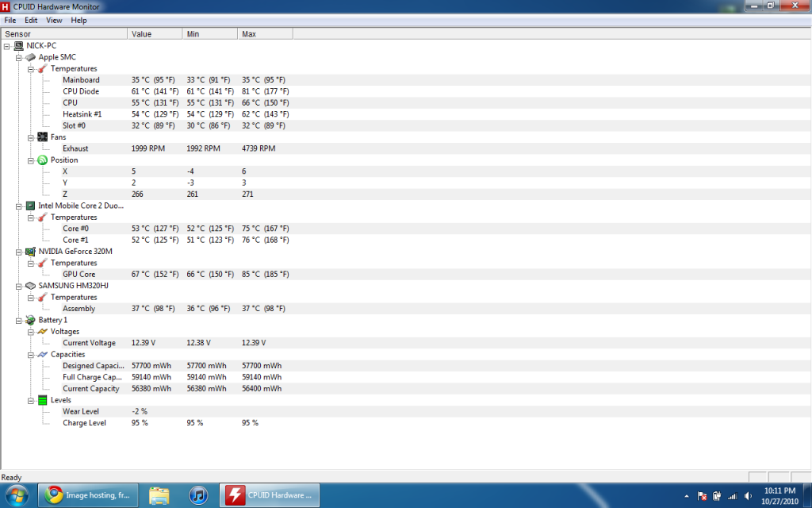812x508 pixels.
Task: Open the Windows Start menu orb
Action: (x=16, y=495)
